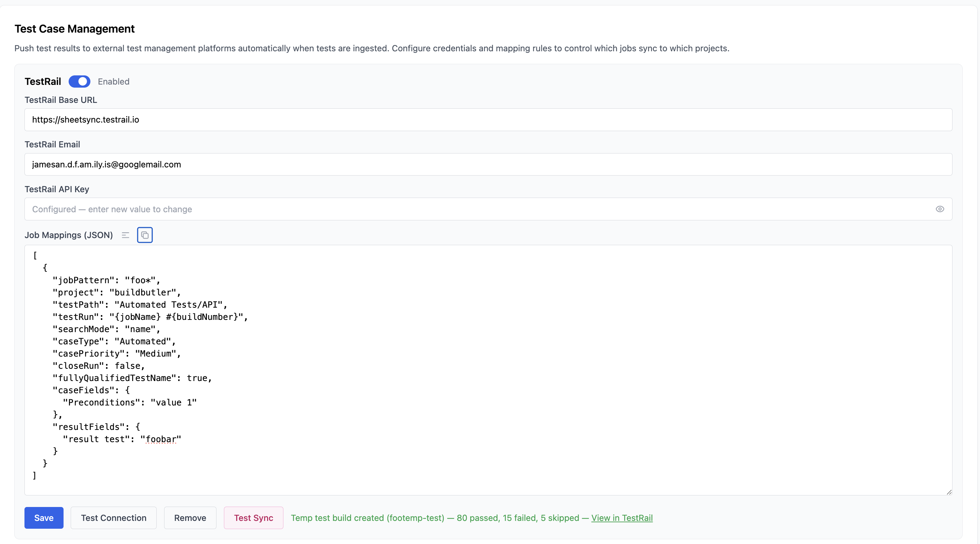Click the textarea resize handle
This screenshot has height=544, width=980.
[x=949, y=492]
